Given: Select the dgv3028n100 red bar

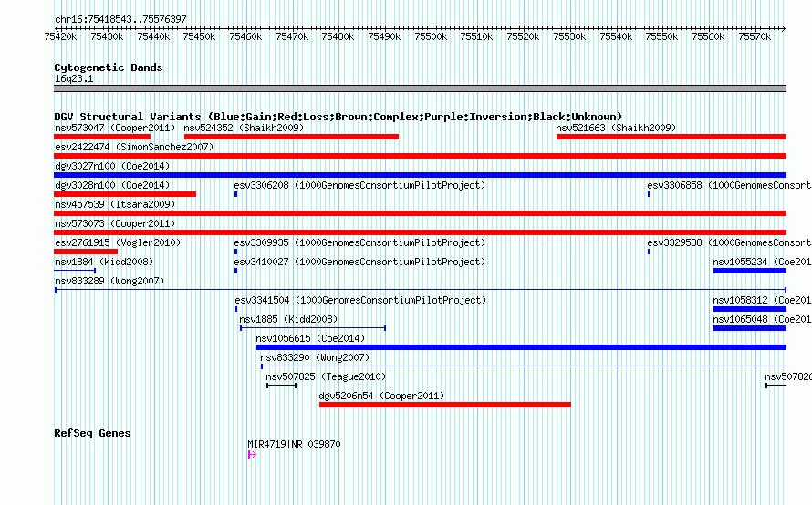Looking at the screenshot, I should click(125, 194).
